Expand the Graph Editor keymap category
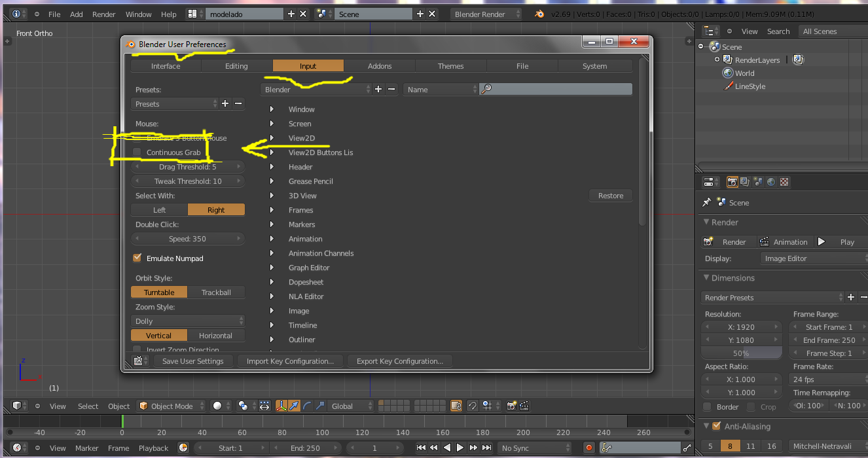The image size is (868, 458). pyautogui.click(x=272, y=268)
